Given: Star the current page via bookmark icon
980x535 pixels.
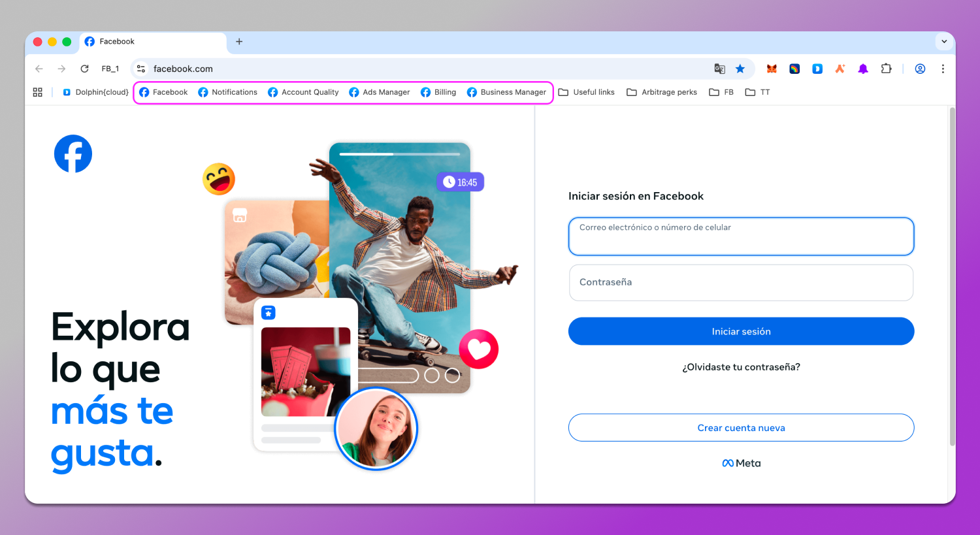Looking at the screenshot, I should (740, 68).
